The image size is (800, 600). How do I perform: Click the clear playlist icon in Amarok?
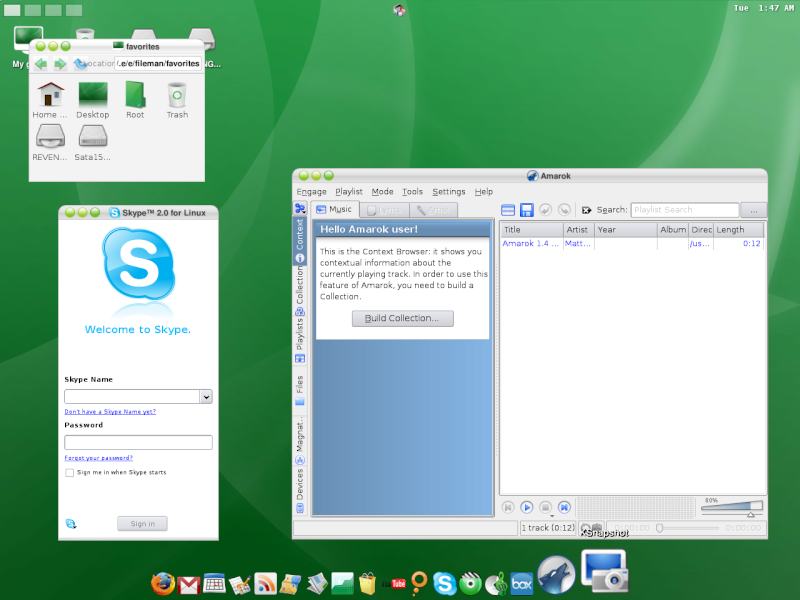[x=508, y=210]
